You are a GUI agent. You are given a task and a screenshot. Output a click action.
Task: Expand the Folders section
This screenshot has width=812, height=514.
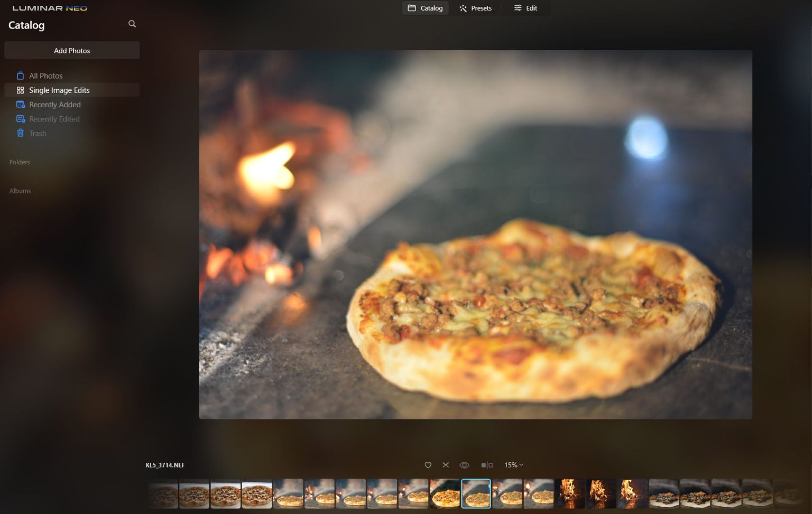point(20,162)
